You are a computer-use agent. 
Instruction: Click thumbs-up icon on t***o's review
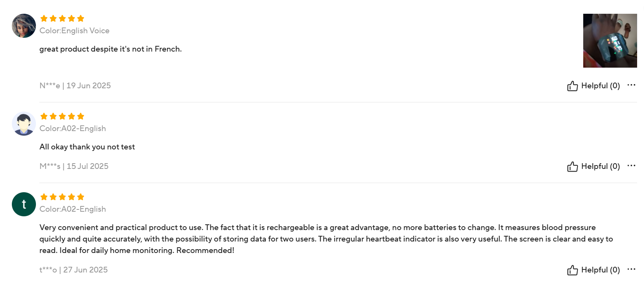[x=572, y=270]
